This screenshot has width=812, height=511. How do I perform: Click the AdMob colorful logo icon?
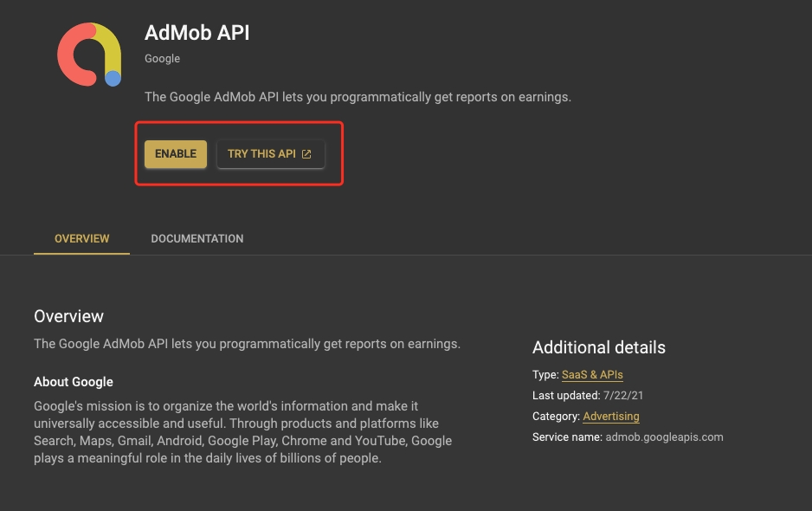[x=89, y=54]
